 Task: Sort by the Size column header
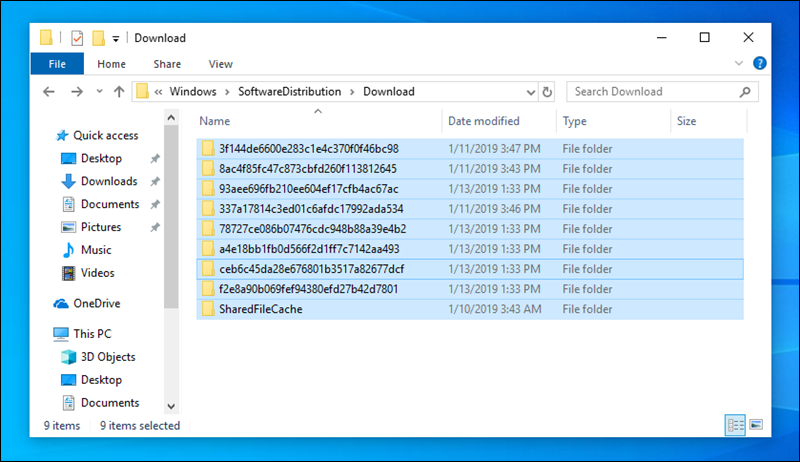pyautogui.click(x=686, y=121)
